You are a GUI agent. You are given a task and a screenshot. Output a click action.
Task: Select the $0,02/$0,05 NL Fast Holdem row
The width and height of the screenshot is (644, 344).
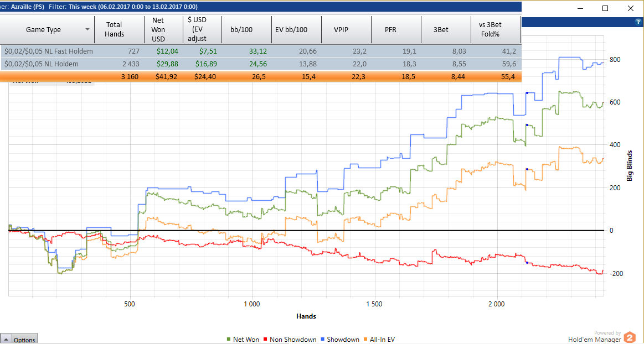click(x=261, y=51)
